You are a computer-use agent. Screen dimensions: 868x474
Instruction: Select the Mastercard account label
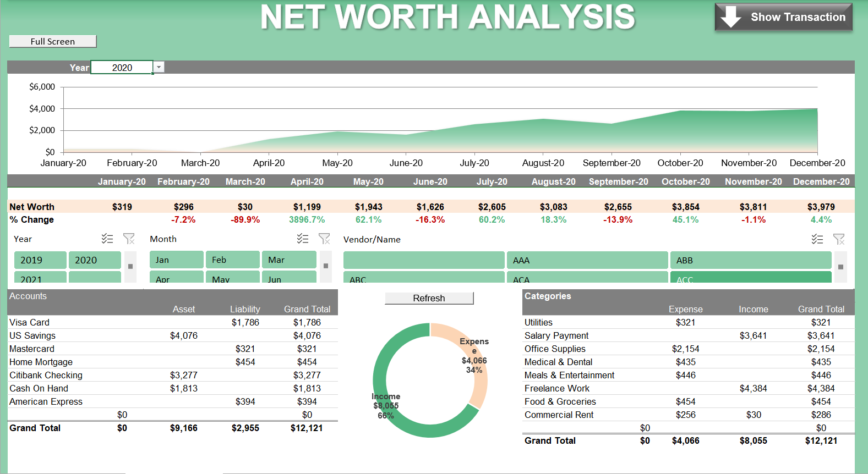[32, 349]
